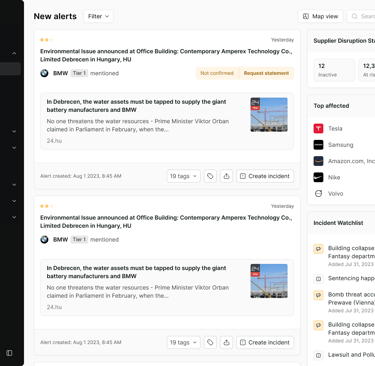Toggle the sidebar collapse icon
Viewport: 375px width, 366px height.
tap(9, 353)
